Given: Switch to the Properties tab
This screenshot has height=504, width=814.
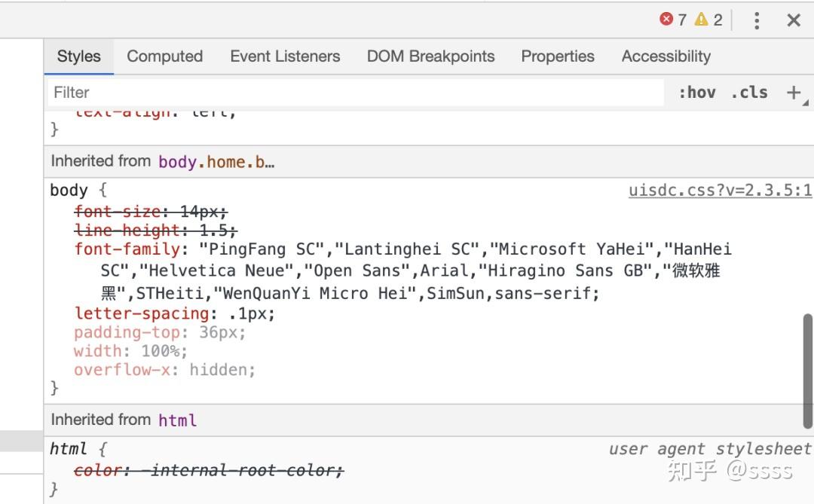Looking at the screenshot, I should 558,57.
